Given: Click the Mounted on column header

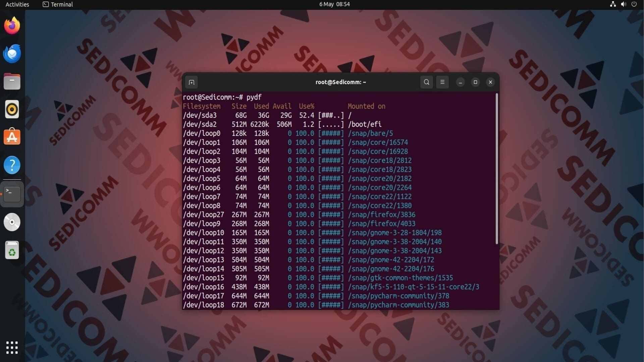Looking at the screenshot, I should click(x=367, y=106).
